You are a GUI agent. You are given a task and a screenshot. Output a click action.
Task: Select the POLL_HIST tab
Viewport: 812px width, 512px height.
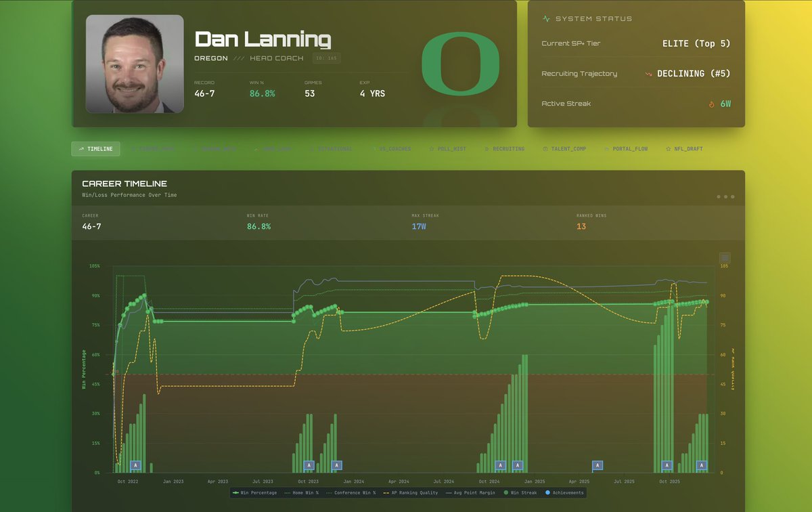click(448, 149)
